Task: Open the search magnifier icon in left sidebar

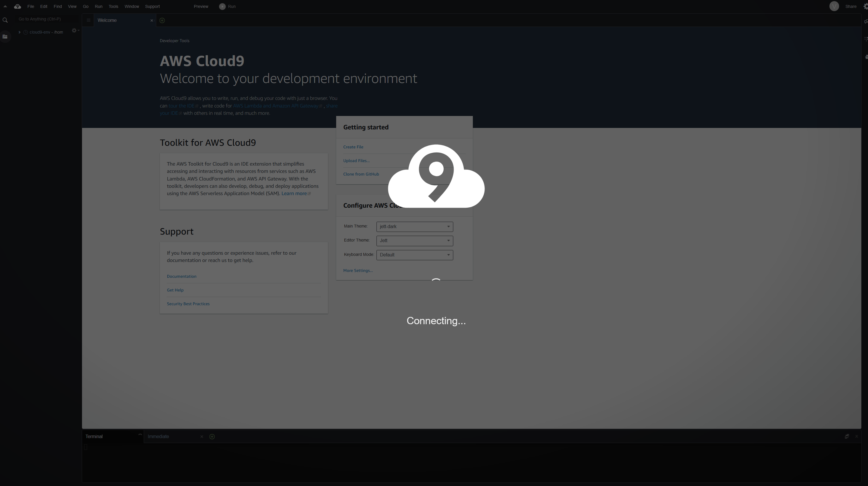Action: point(5,20)
